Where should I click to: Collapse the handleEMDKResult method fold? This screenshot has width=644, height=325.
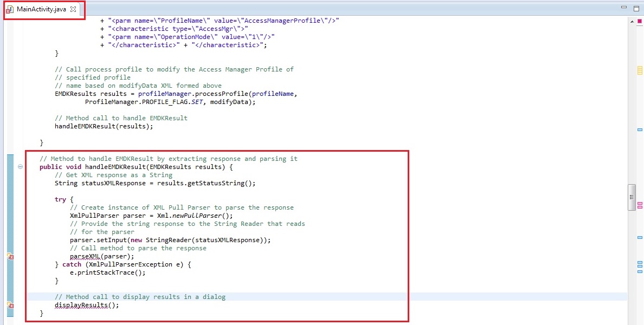(x=20, y=167)
